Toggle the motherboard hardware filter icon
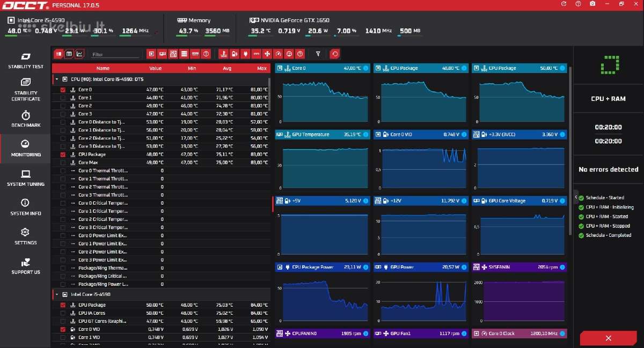 click(x=173, y=54)
